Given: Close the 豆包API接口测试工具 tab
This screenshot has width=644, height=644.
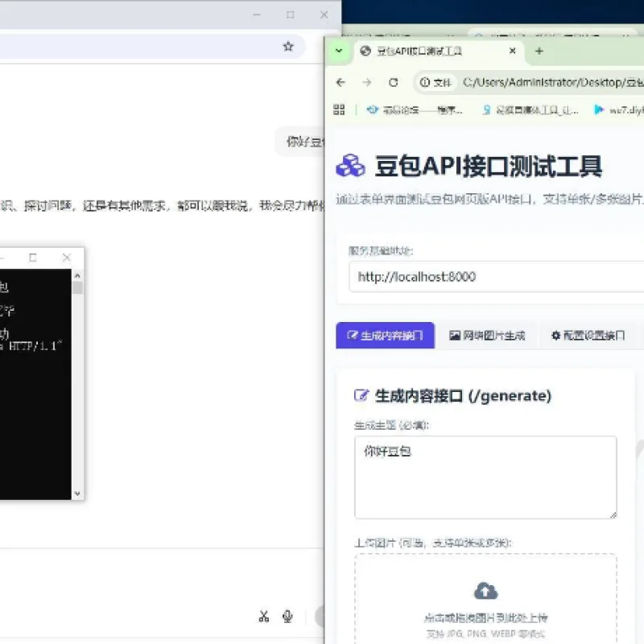Looking at the screenshot, I should coord(512,51).
